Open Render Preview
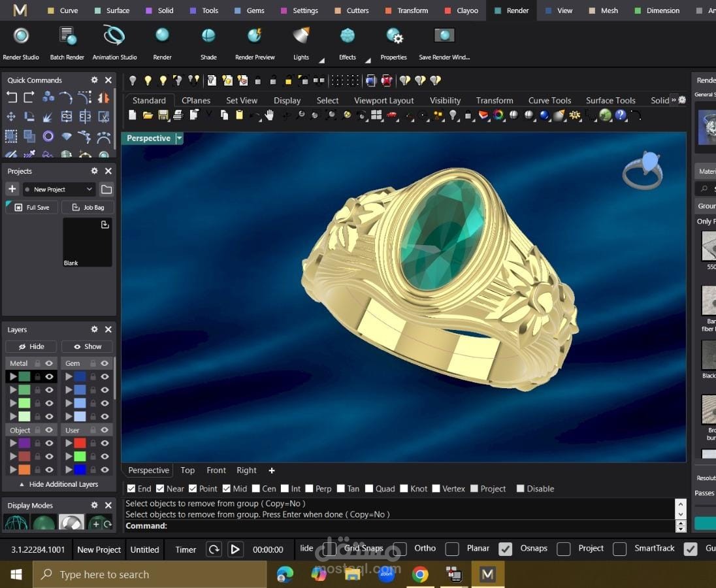This screenshot has height=588, width=716. click(x=254, y=36)
